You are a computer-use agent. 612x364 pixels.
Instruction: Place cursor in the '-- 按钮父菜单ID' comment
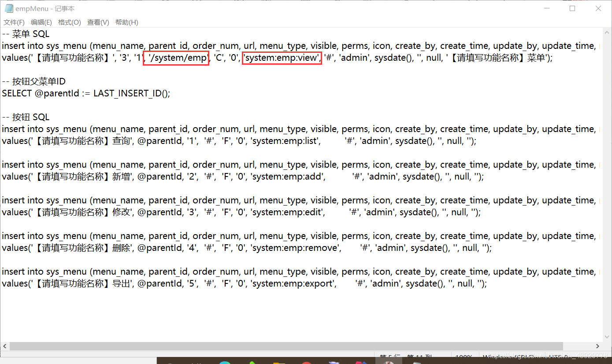[x=33, y=81]
